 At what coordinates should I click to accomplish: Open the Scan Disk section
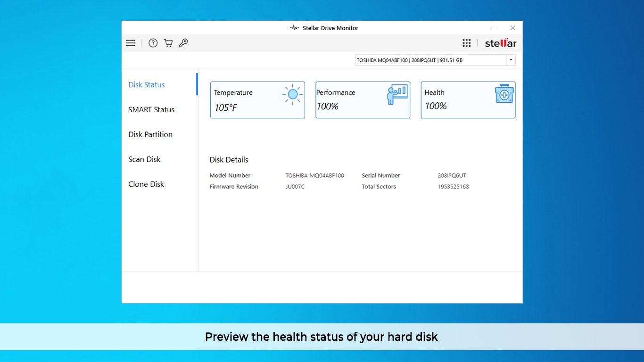(x=144, y=159)
